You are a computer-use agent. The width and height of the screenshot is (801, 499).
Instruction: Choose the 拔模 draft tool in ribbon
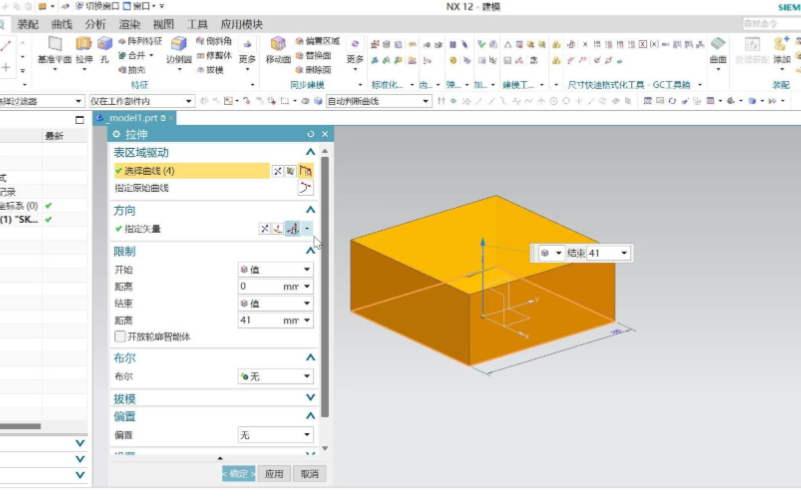[x=210, y=69]
